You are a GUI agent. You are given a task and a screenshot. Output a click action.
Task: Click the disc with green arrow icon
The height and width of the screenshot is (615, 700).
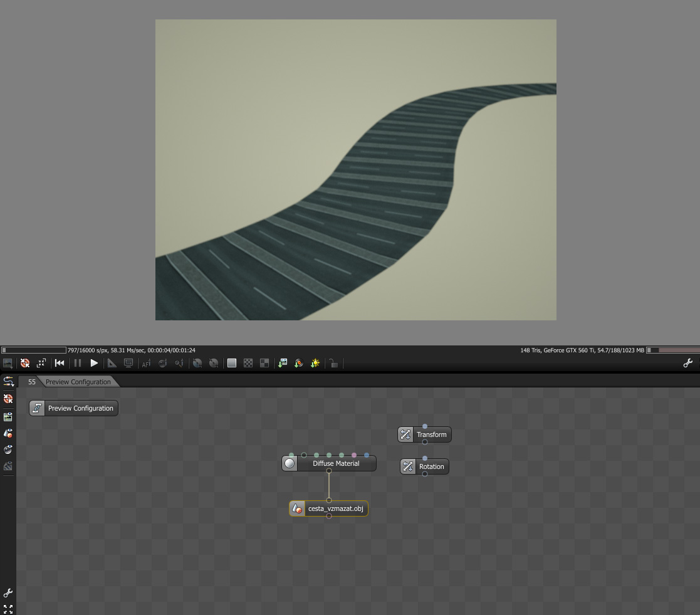click(299, 363)
